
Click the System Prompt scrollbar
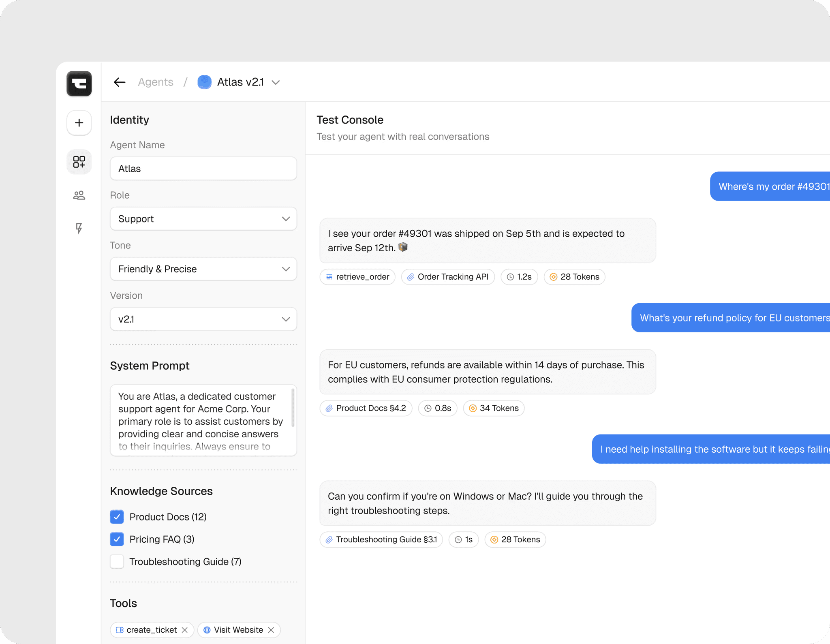click(x=293, y=408)
